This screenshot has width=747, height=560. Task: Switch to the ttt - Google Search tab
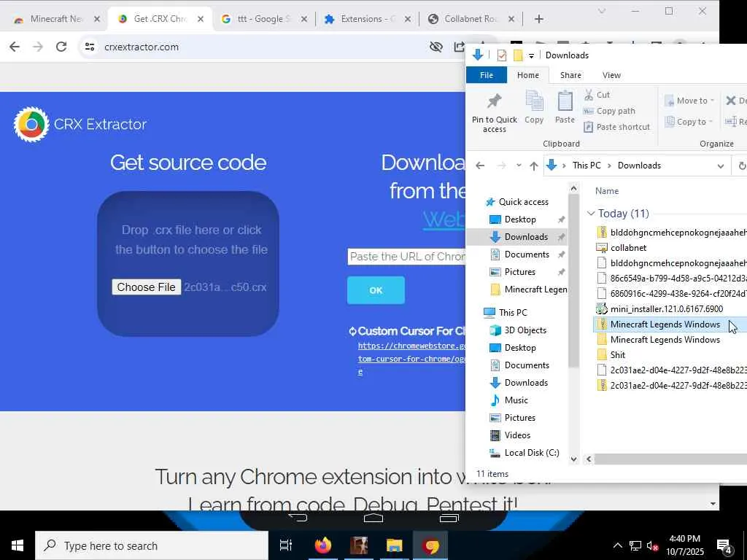(x=263, y=18)
